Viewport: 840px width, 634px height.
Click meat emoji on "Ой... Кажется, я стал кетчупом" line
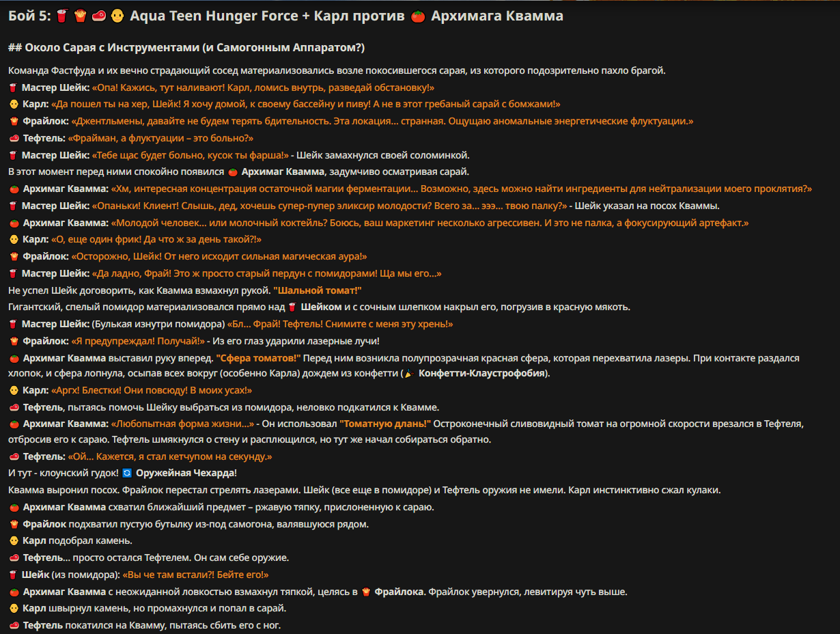click(14, 457)
